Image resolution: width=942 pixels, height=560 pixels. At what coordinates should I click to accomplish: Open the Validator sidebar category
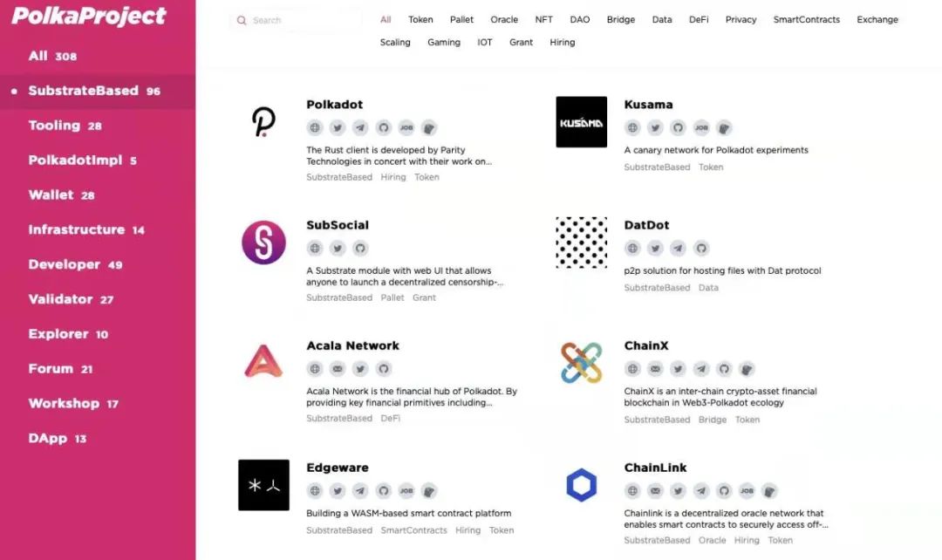pyautogui.click(x=60, y=299)
